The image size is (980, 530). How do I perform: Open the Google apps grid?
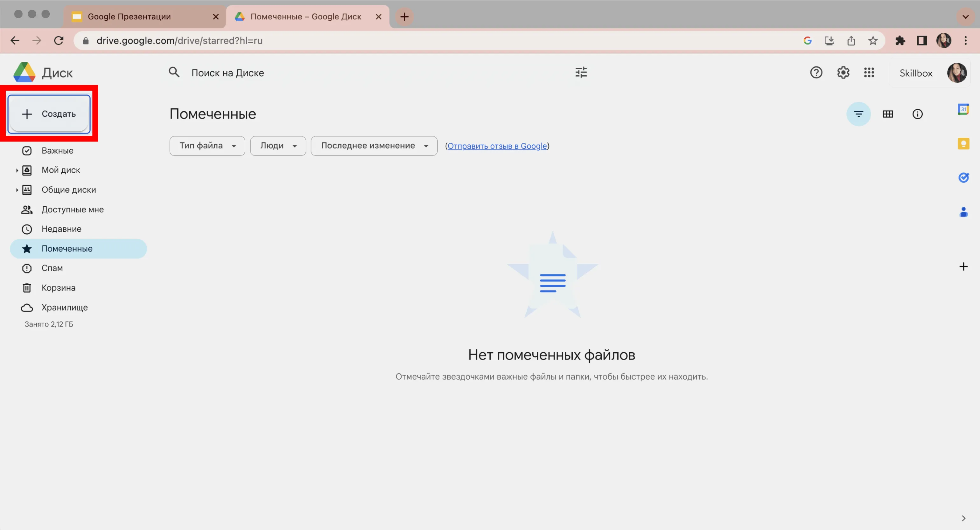(869, 72)
